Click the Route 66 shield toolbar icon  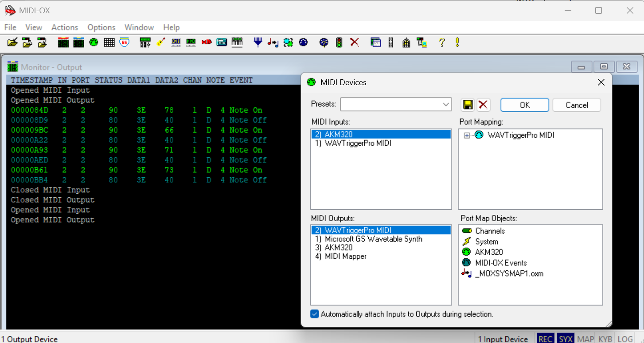[125, 43]
